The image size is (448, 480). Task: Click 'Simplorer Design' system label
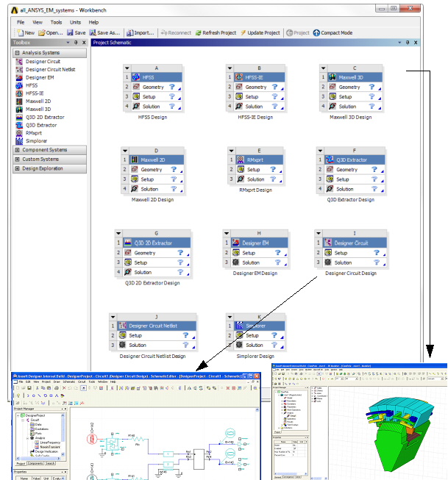click(255, 357)
